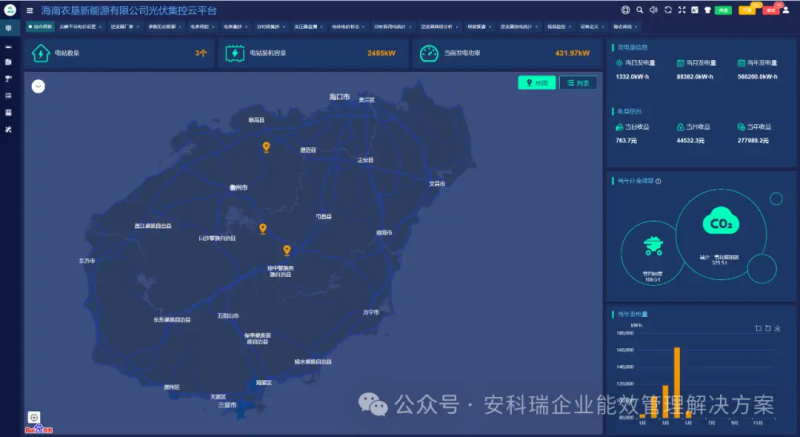Select the southernmost orange station marker

[287, 250]
